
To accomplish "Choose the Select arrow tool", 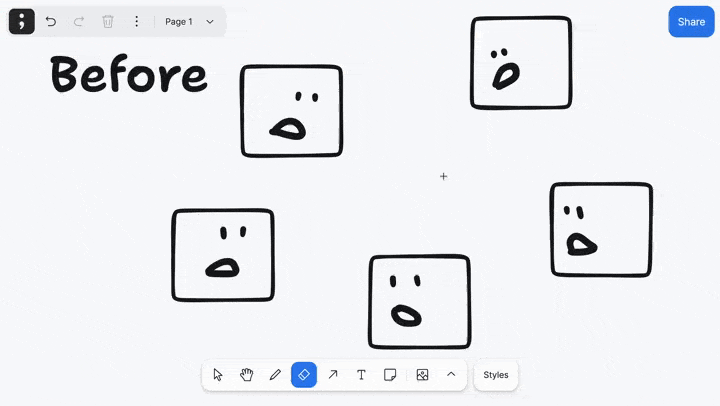I will coord(218,375).
